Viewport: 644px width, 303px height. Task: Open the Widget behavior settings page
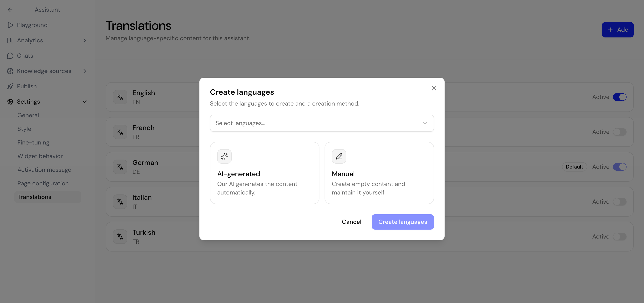click(40, 156)
